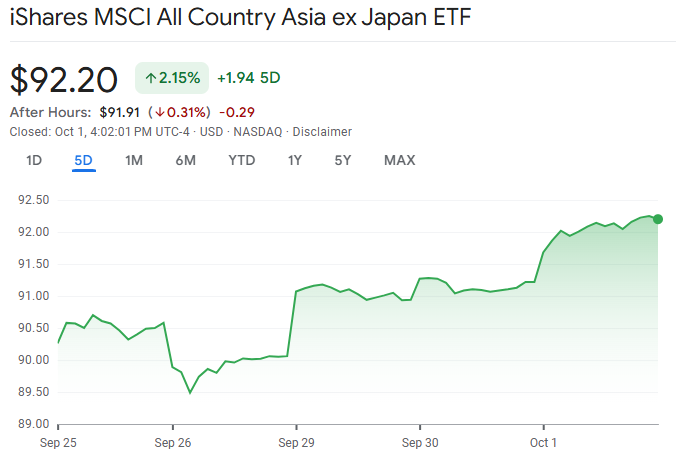The image size is (676, 453).
Task: Display the MAX time range
Action: 399,160
